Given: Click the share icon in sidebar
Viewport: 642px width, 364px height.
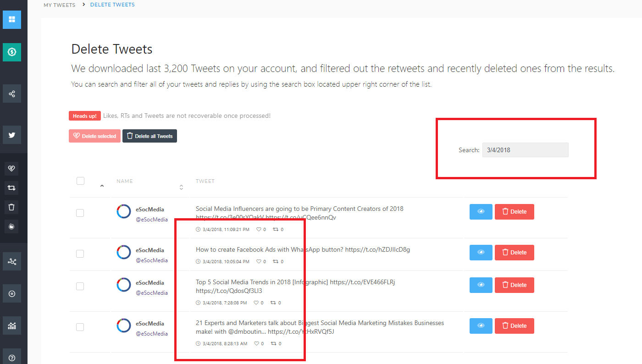Looking at the screenshot, I should coord(12,94).
